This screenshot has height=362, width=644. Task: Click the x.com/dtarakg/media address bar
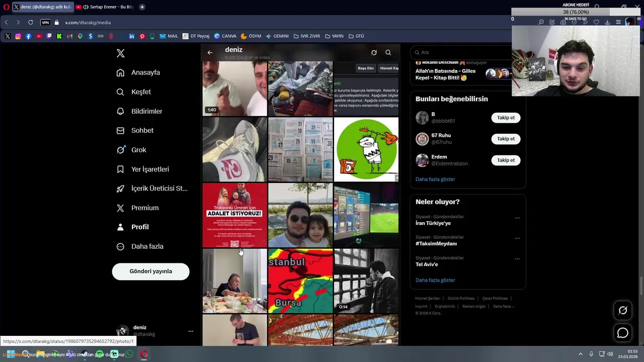(88, 23)
